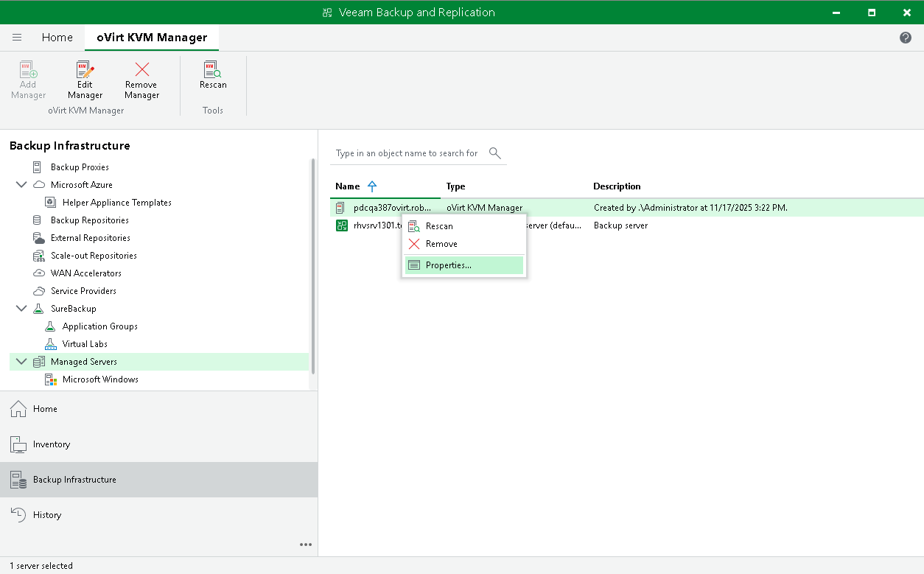Select 'Virtual Labs' tree label
The image size is (924, 574).
pyautogui.click(x=85, y=344)
